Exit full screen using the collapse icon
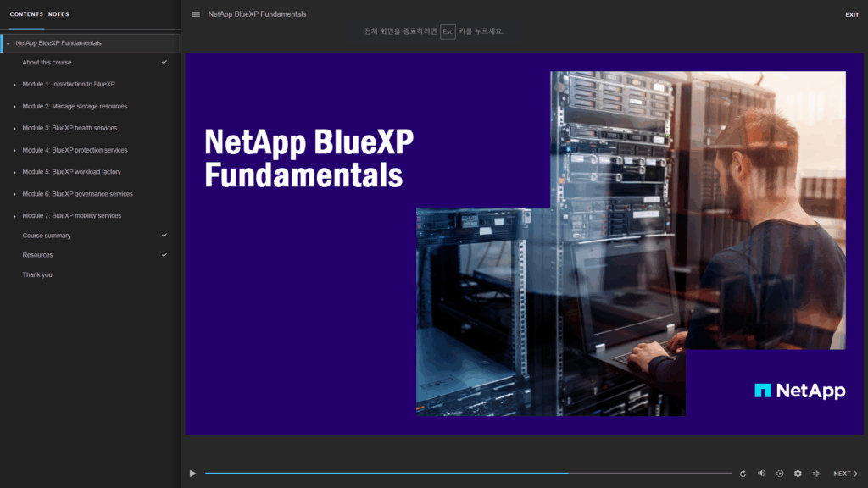 (815, 474)
